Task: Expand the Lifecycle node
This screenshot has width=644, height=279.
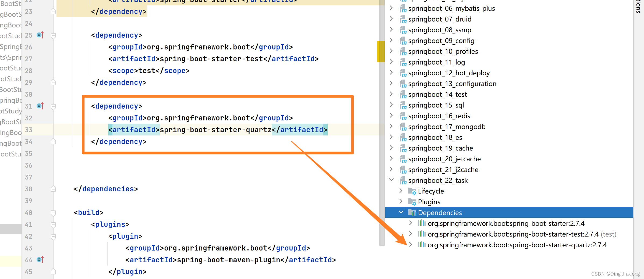Action: pos(401,191)
